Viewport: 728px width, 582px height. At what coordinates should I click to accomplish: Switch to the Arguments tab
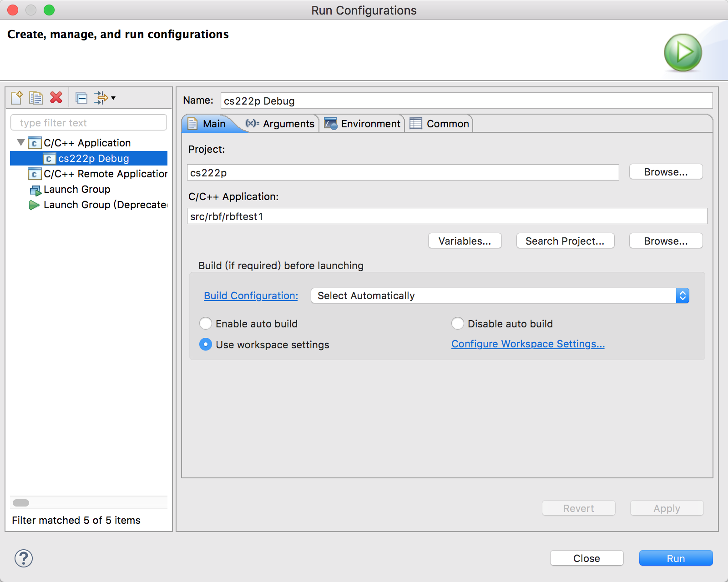[280, 124]
